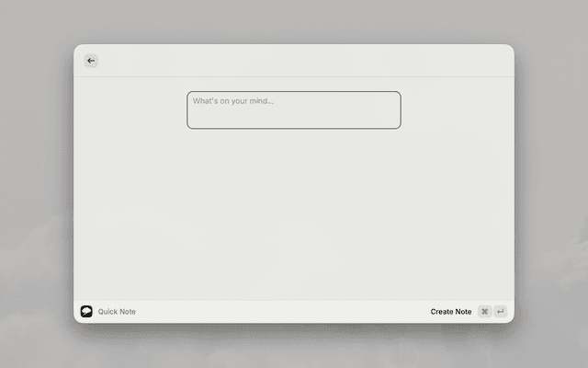Go back using the top-left arrow
Screen dimensions: 588x368
(91, 61)
